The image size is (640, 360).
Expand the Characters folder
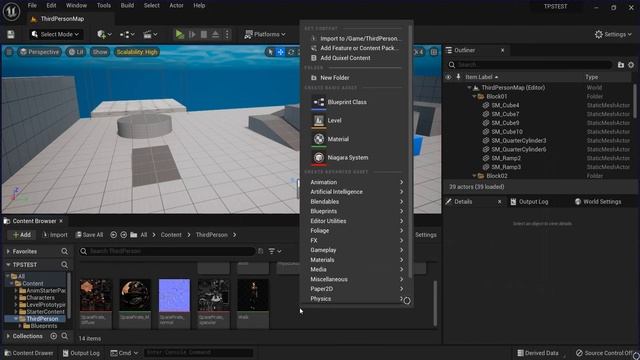[x=16, y=298]
